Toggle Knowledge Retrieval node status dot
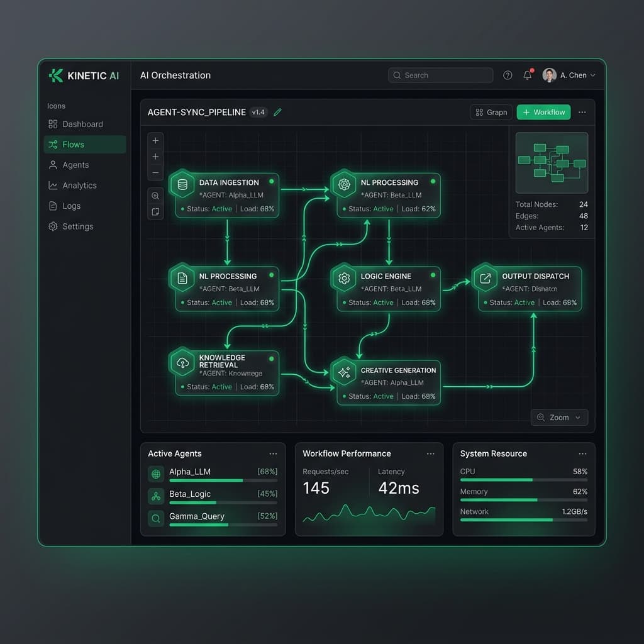Image resolution: width=644 pixels, height=644 pixels. [x=272, y=359]
